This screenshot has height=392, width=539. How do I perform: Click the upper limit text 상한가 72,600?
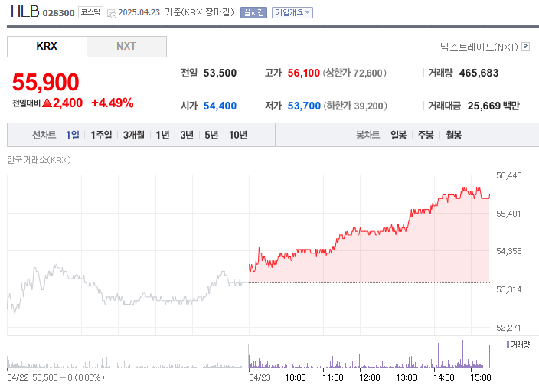pos(354,73)
